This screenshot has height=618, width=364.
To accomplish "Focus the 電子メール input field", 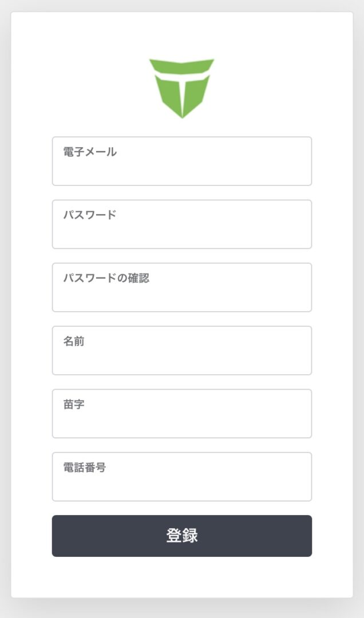I will coord(182,169).
